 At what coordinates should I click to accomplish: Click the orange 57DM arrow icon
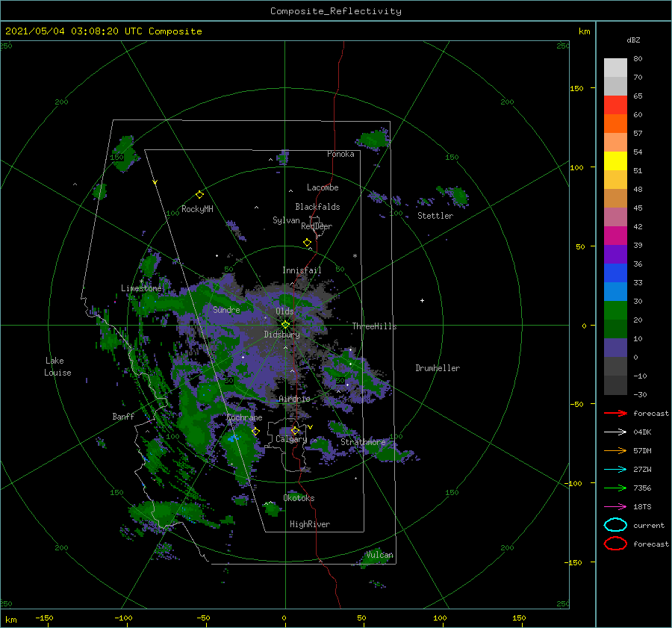coord(615,450)
